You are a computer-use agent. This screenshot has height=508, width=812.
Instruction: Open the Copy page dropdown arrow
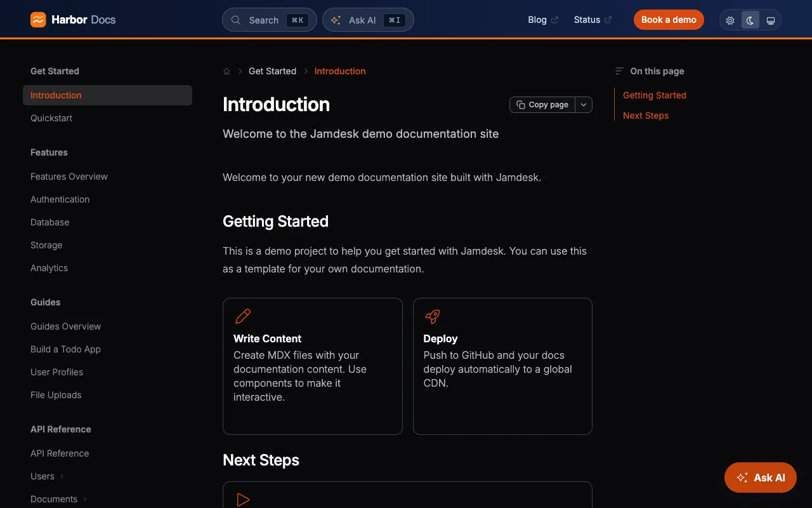(x=584, y=105)
